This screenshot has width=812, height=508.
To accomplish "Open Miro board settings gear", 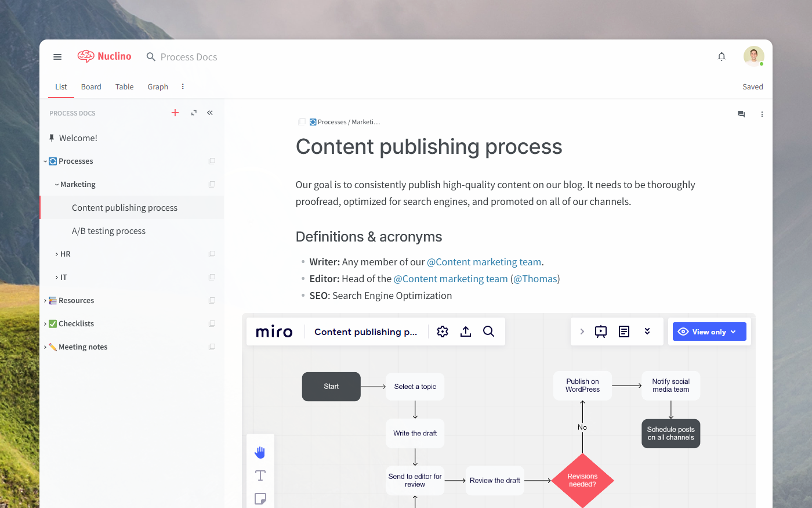I will click(443, 332).
